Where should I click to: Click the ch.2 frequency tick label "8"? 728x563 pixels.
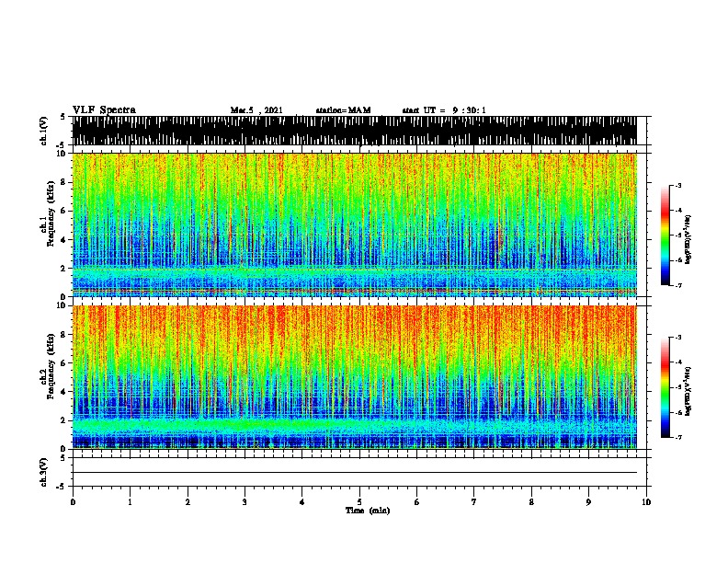64,335
